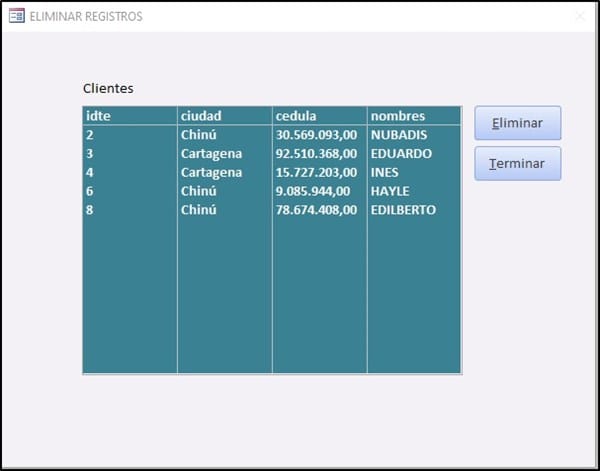The image size is (600, 471).
Task: Select the row with idte 3
Action: [x=272, y=153]
